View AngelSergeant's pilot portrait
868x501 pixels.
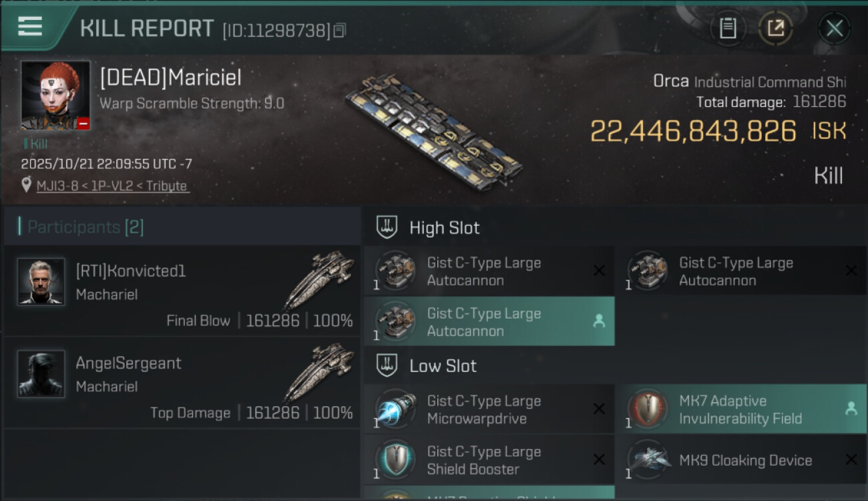41,374
